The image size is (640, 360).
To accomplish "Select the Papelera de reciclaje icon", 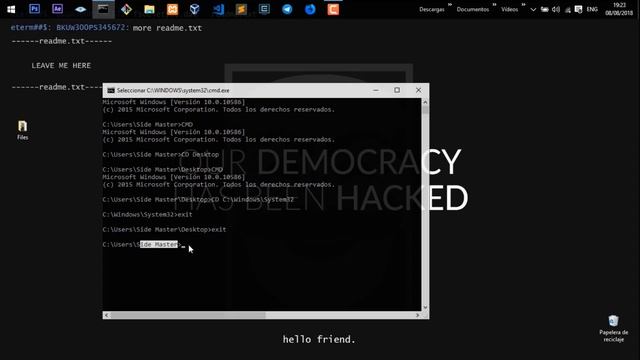I will (613, 328).
